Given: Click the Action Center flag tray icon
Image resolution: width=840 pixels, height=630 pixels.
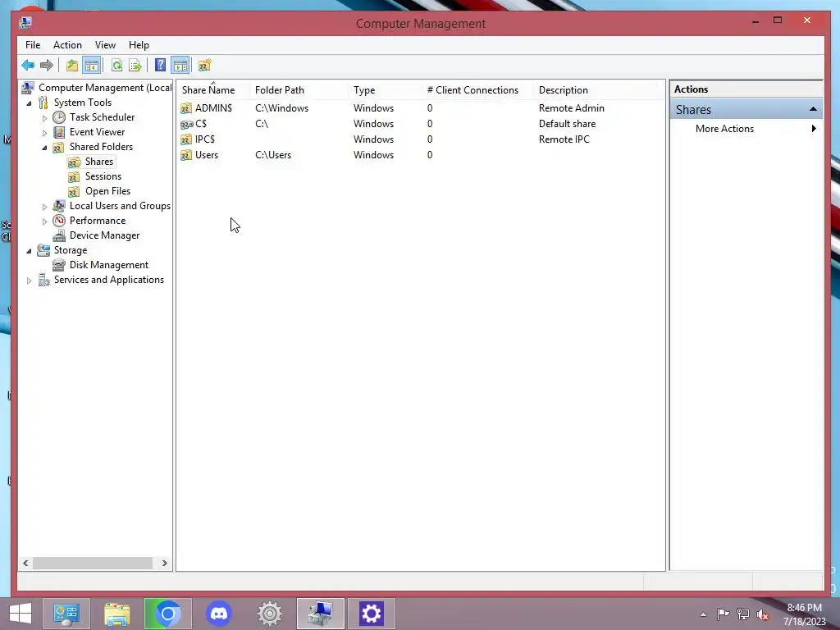Looking at the screenshot, I should pyautogui.click(x=723, y=614).
